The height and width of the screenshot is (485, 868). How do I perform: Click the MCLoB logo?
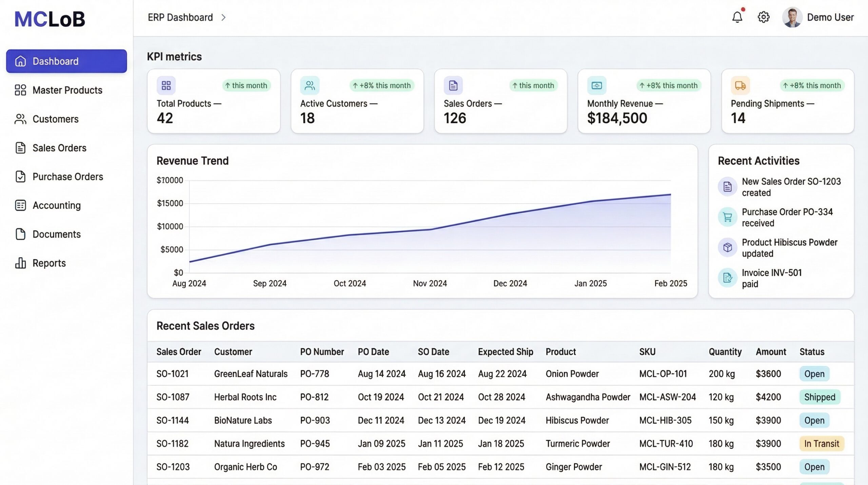[50, 19]
